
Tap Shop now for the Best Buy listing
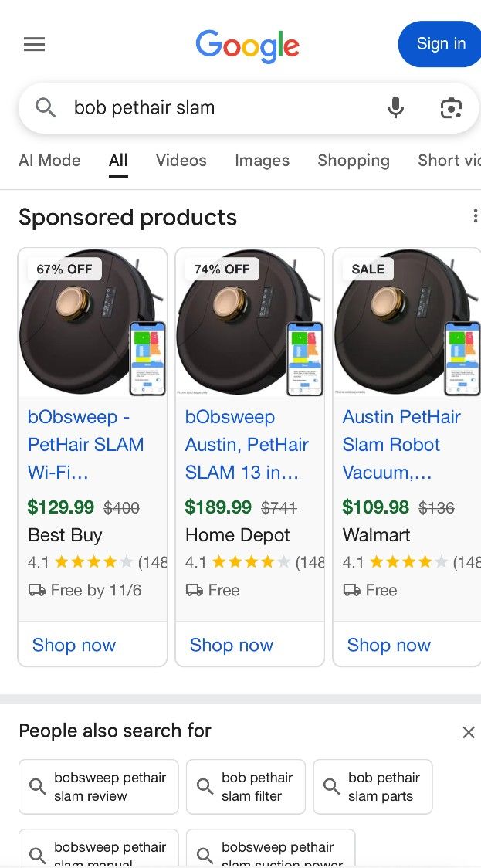[74, 645]
